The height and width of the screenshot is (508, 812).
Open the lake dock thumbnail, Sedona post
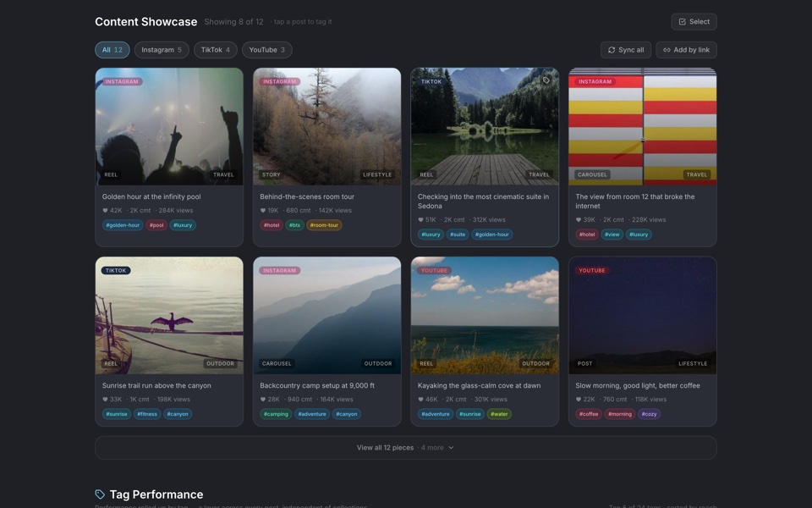[485, 126]
